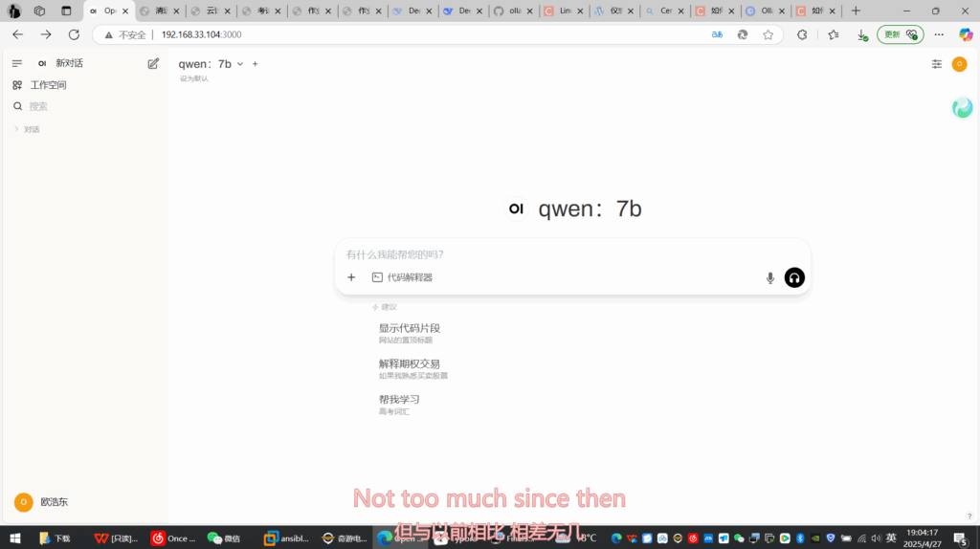Open the ansibl VMware taskbar item
This screenshot has width=980, height=549.
point(287,538)
